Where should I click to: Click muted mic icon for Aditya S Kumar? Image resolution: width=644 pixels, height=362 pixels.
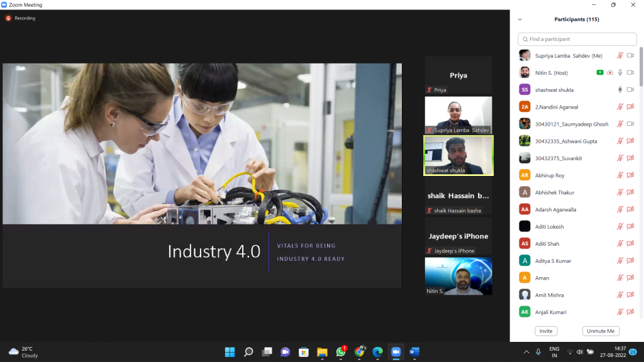[x=619, y=261]
